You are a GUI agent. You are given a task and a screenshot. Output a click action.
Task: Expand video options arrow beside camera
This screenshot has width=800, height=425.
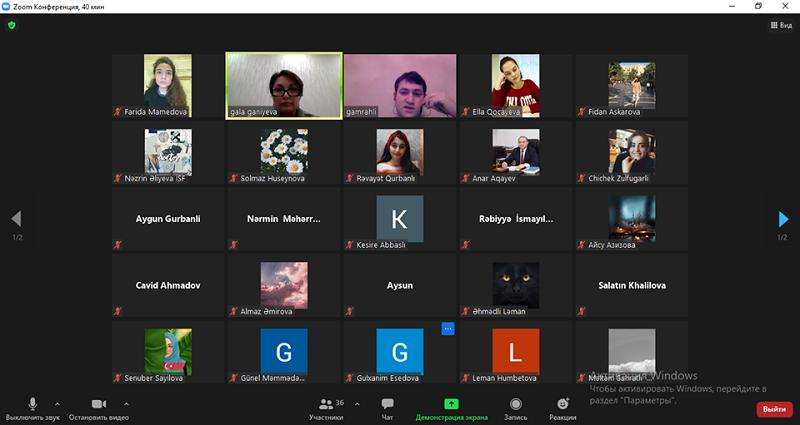pos(126,404)
